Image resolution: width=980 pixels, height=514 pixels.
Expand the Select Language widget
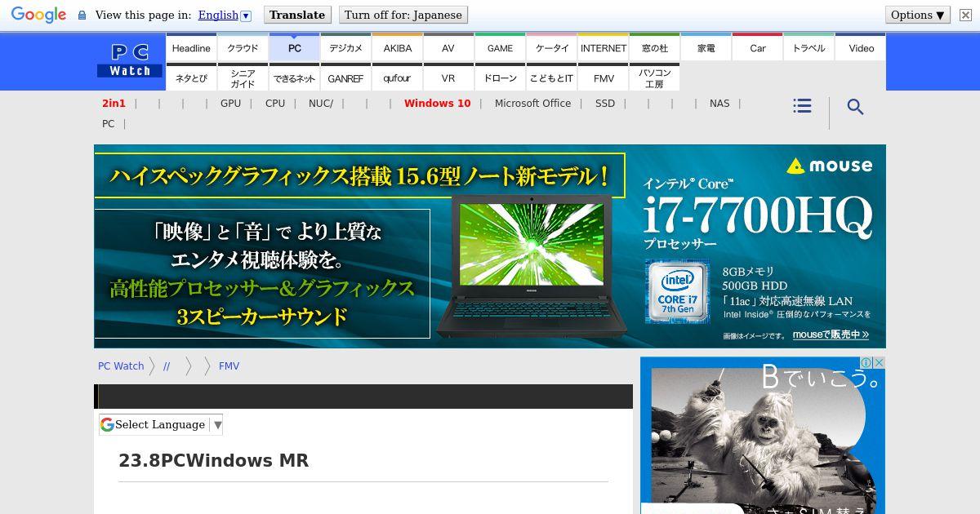(161, 424)
